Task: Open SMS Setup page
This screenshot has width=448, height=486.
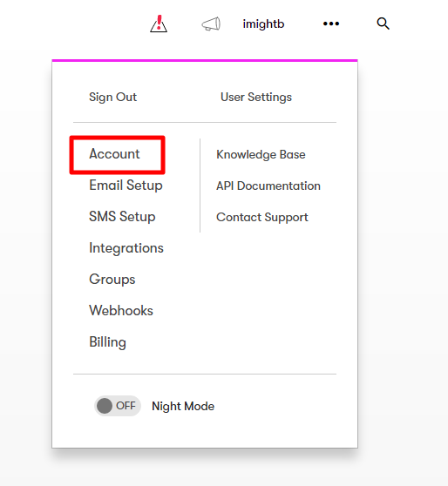Action: tap(122, 216)
